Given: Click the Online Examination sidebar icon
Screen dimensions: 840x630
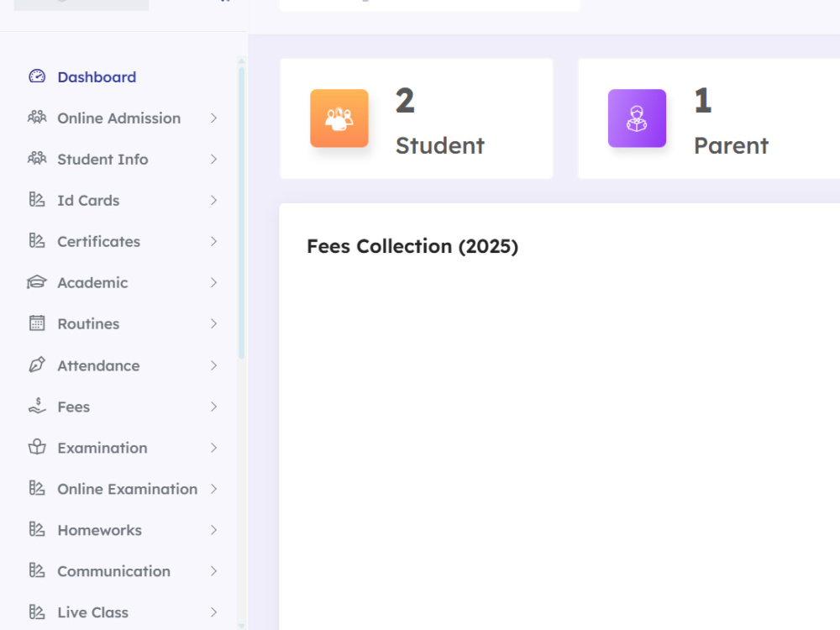Looking at the screenshot, I should pos(37,489).
